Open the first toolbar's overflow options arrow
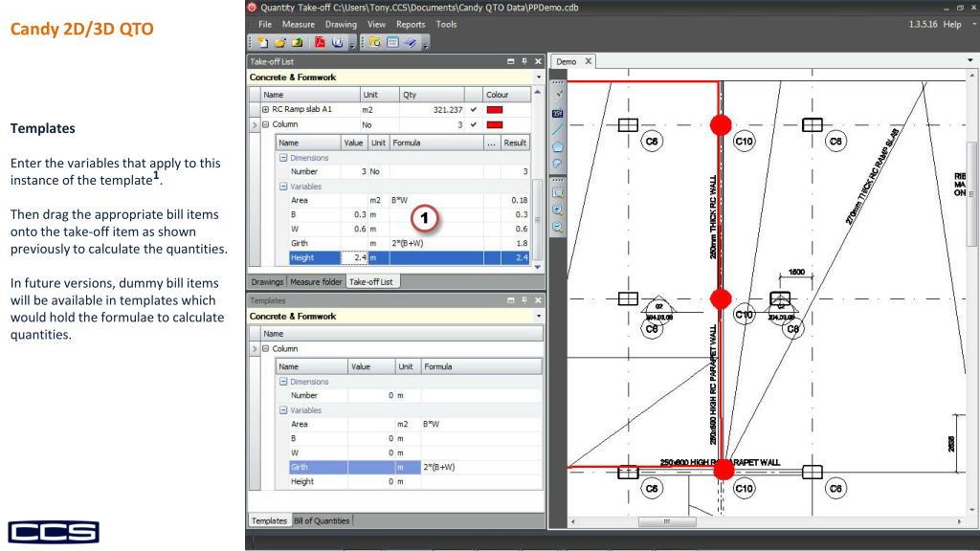The image size is (980, 551). coord(352,44)
